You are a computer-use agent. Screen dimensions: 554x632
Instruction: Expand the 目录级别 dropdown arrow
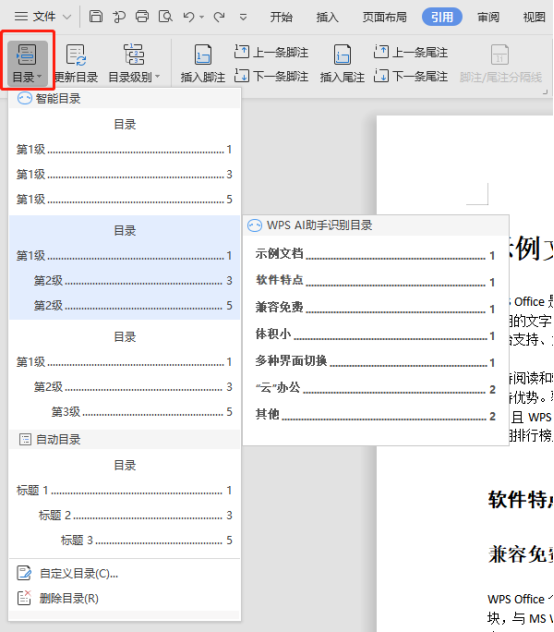157,77
